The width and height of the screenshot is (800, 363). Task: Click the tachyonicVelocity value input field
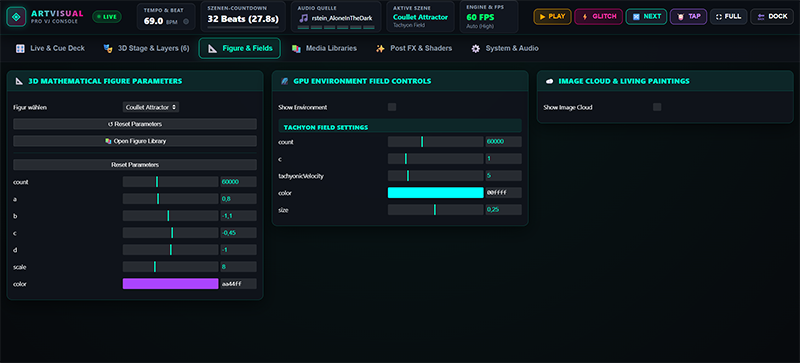tap(503, 176)
